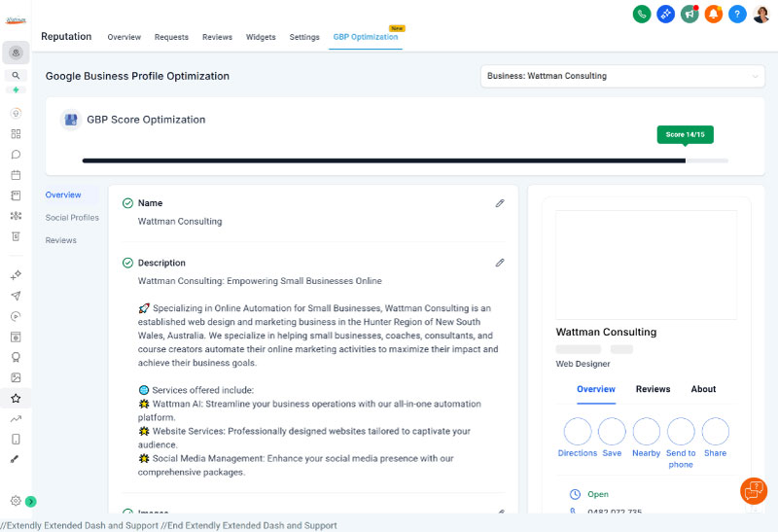Click the Name completed check icon
Screen dimensions: 778x532
pyautogui.click(x=127, y=203)
